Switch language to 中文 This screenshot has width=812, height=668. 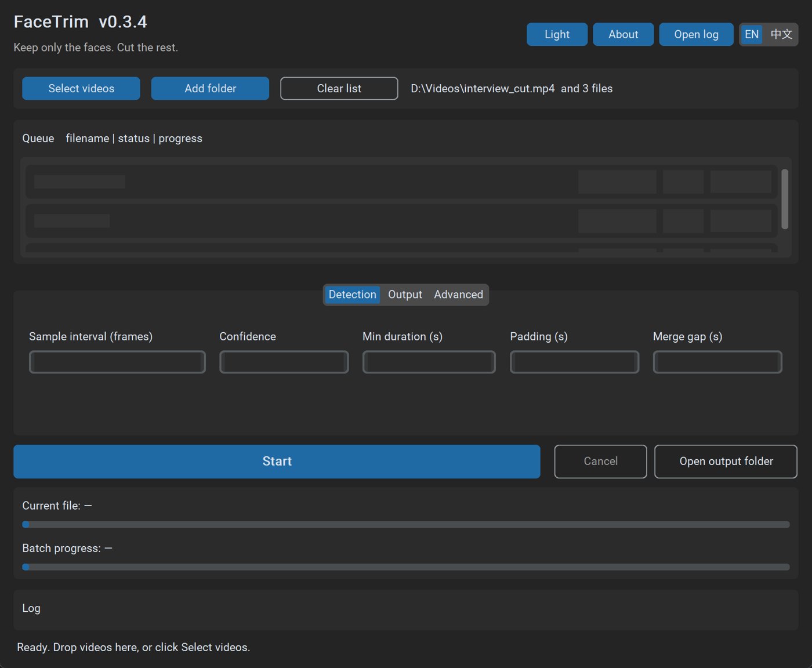click(781, 34)
